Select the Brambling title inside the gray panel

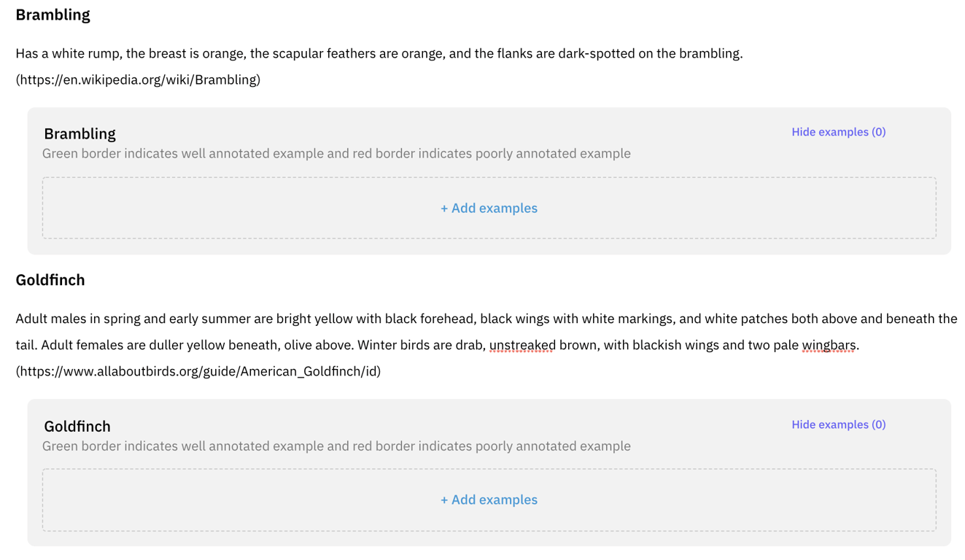[80, 133]
